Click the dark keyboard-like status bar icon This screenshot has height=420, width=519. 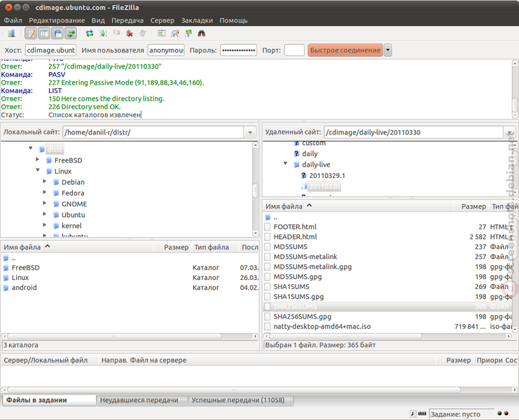422,414
